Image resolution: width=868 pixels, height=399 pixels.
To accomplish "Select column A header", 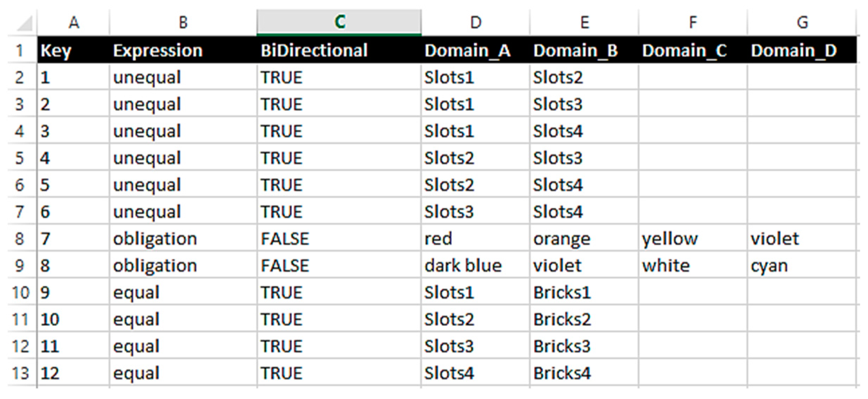I will tap(73, 22).
